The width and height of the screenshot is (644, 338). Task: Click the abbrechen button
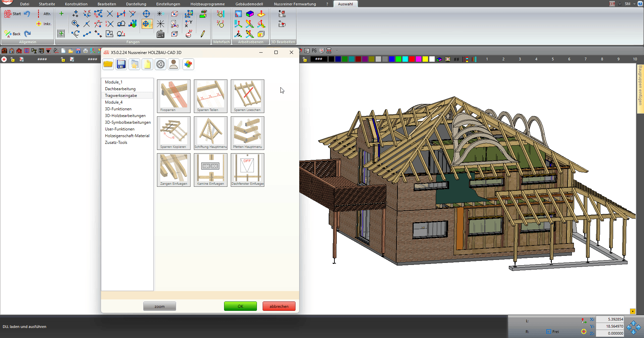[x=279, y=306]
